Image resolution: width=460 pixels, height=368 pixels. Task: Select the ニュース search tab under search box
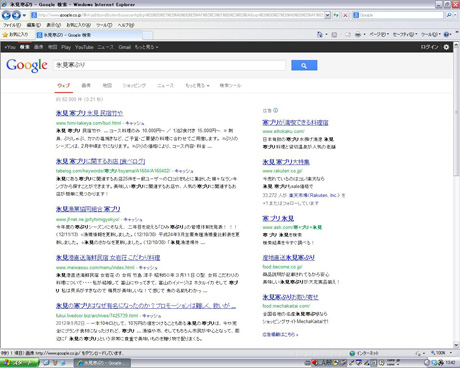tap(166, 85)
